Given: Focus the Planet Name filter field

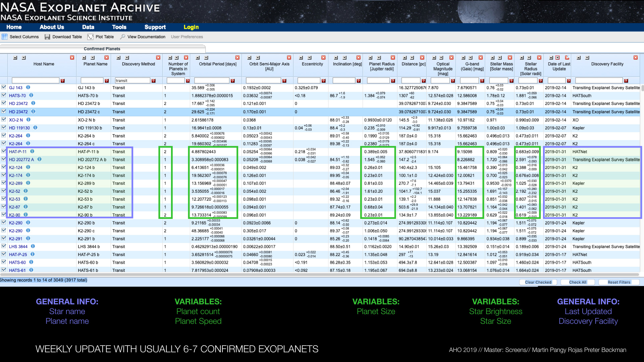Looking at the screenshot, I should point(92,80).
